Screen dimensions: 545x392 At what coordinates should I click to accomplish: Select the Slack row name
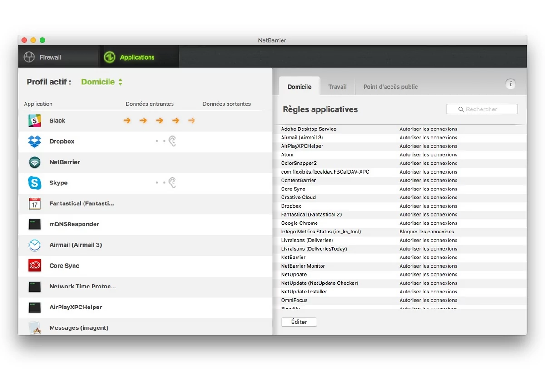[57, 120]
